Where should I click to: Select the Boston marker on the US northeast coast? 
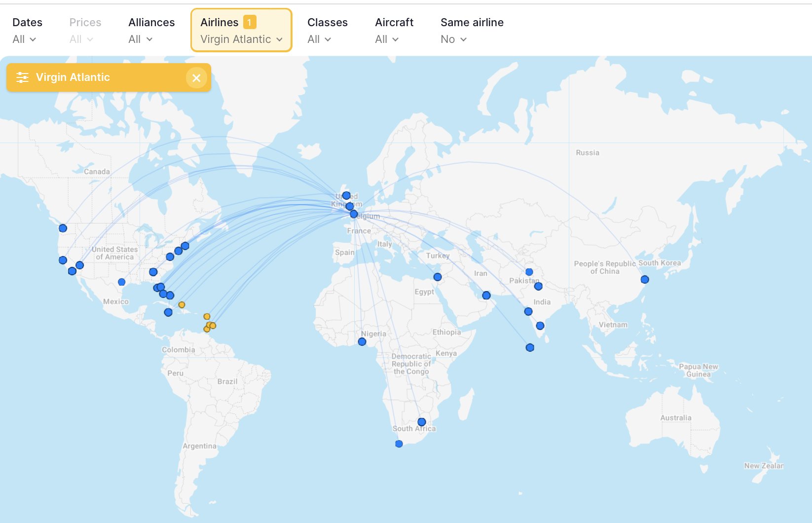pyautogui.click(x=185, y=246)
